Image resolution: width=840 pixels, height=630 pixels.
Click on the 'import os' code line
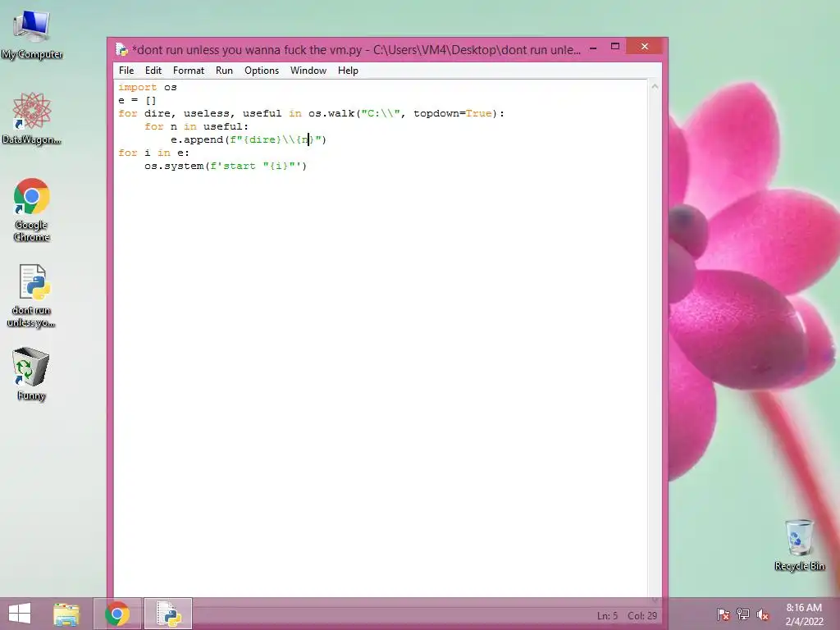(x=148, y=87)
